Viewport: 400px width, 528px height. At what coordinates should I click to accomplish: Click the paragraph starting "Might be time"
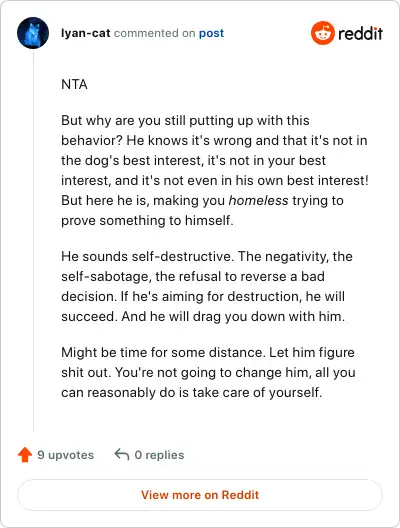(208, 372)
